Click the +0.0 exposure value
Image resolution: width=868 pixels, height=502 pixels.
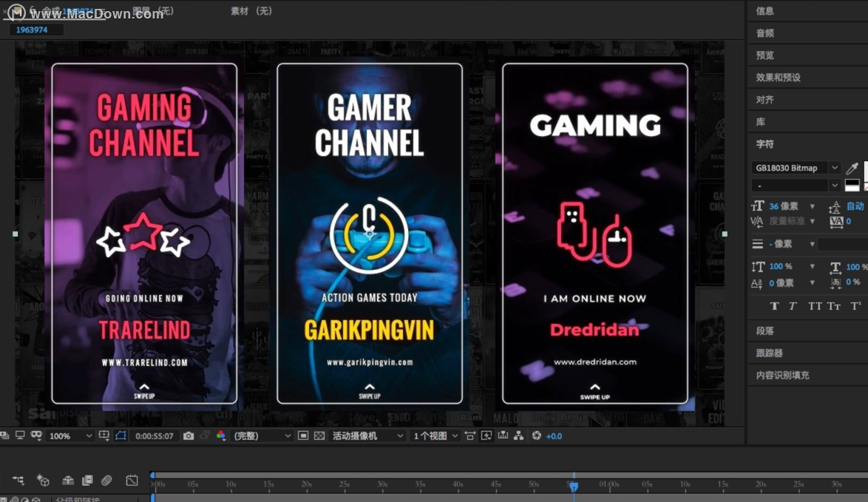coord(554,436)
